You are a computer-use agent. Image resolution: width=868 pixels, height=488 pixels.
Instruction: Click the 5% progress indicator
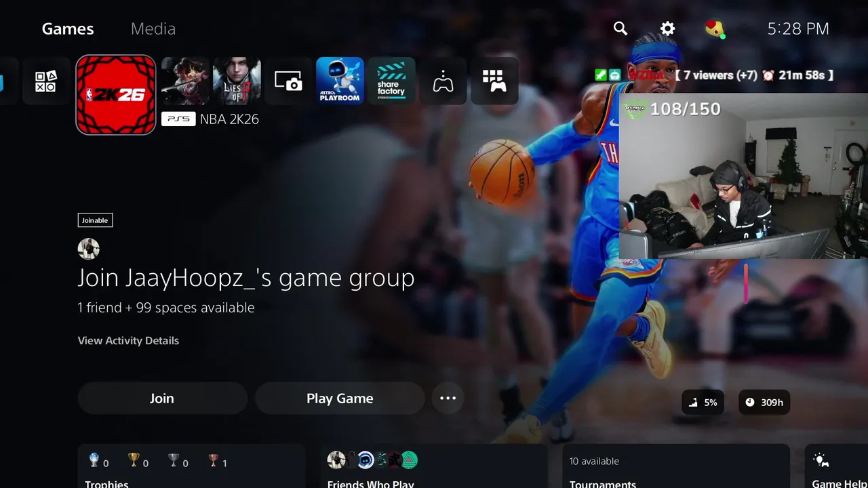pyautogui.click(x=703, y=403)
